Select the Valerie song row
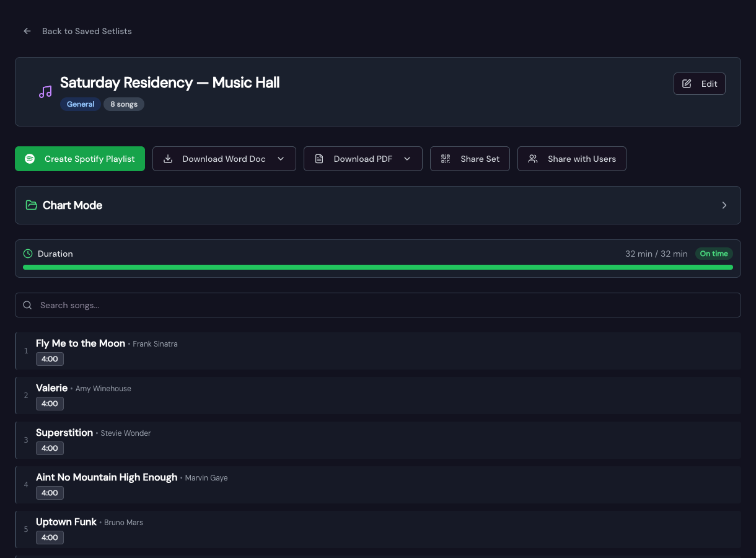The width and height of the screenshot is (756, 558). pos(378,396)
